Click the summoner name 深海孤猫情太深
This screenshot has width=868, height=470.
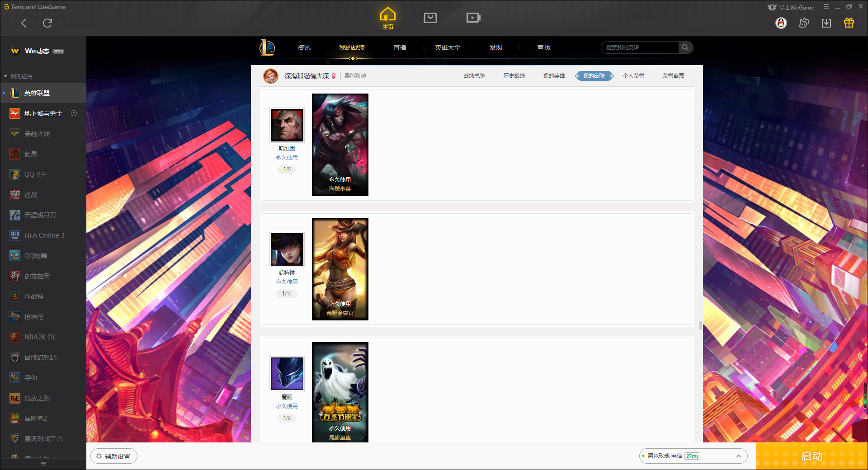pos(307,76)
